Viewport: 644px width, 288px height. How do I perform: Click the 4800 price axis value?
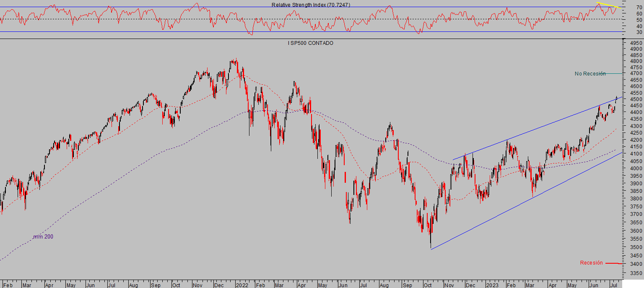[x=636, y=61]
